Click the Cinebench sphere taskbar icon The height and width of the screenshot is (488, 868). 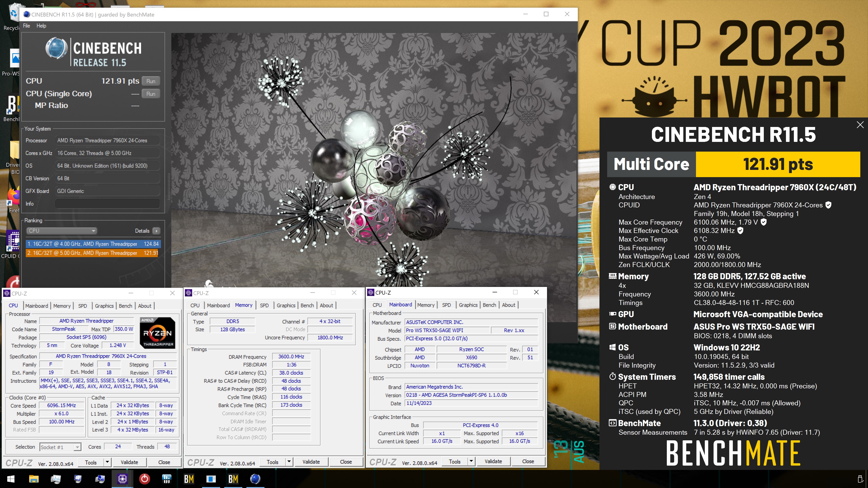tap(255, 479)
